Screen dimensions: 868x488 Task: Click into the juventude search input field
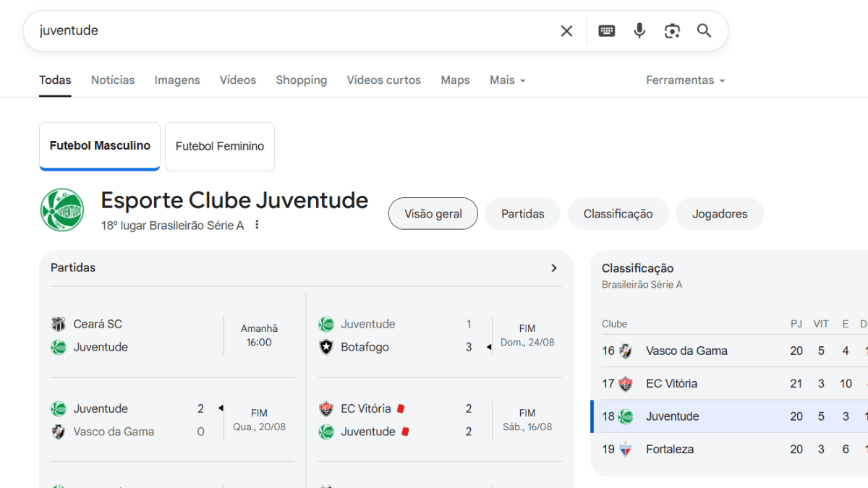289,30
